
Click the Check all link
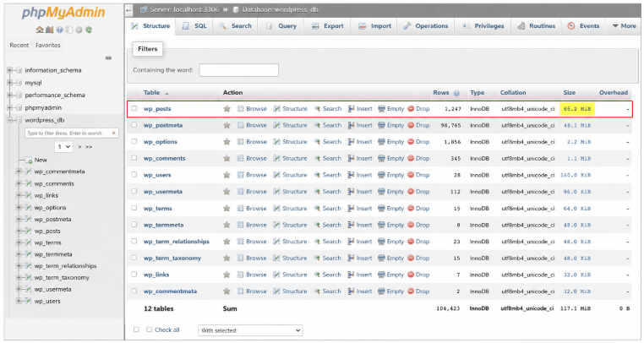click(x=167, y=329)
